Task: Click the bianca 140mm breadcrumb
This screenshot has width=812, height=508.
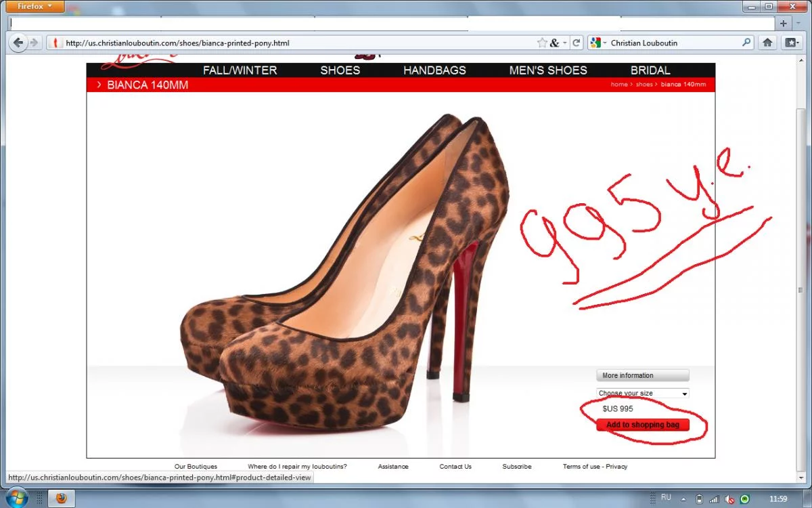Action: pyautogui.click(x=683, y=85)
